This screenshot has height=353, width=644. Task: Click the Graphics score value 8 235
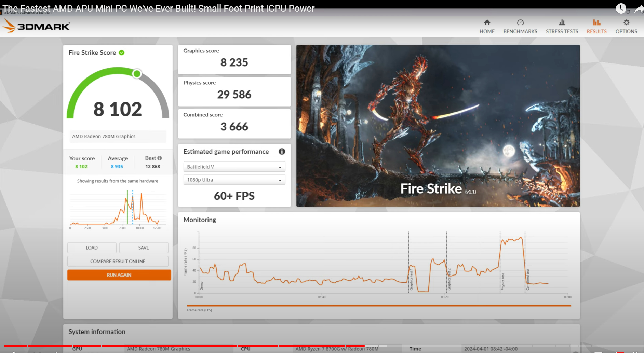(x=234, y=62)
